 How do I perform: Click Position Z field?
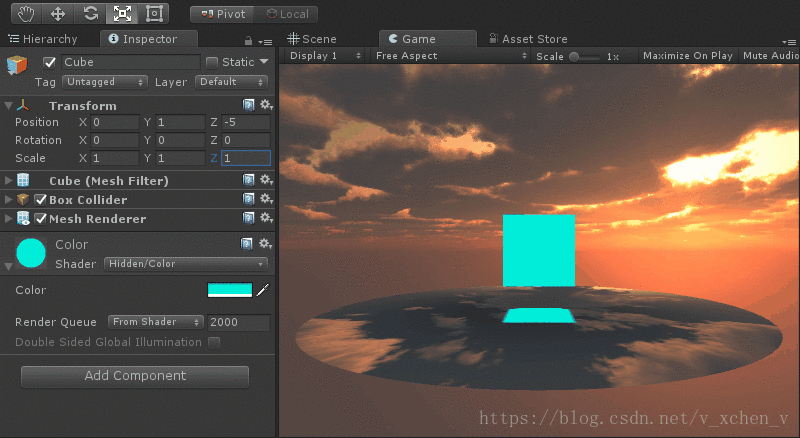click(x=246, y=123)
